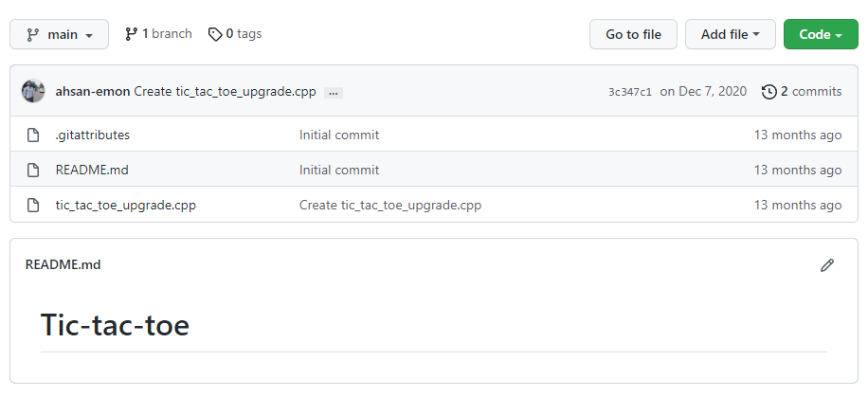Open the main branch selector dropdown
The image size is (868, 397).
coord(59,34)
